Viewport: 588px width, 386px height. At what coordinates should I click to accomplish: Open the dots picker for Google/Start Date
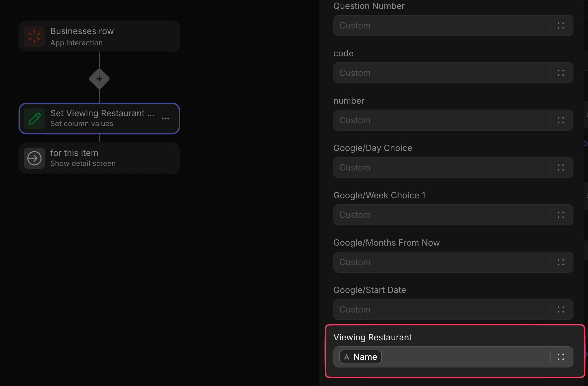(561, 310)
